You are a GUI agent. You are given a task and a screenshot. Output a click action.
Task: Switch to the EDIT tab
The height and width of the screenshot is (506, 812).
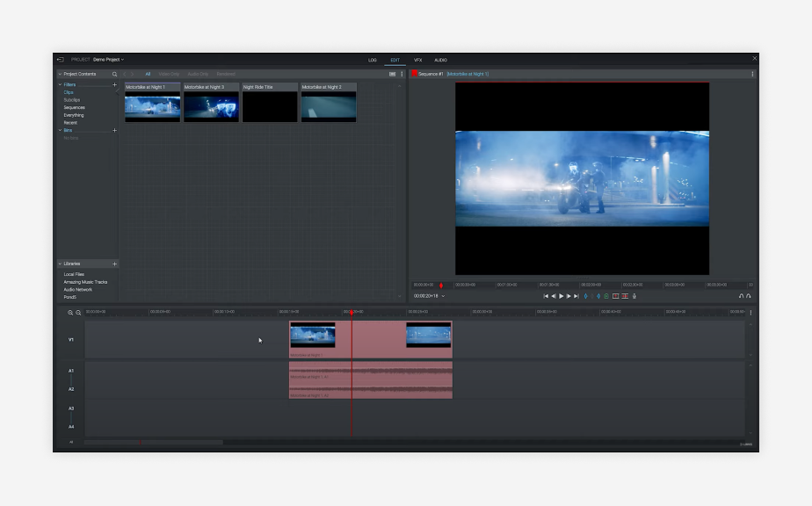(395, 60)
